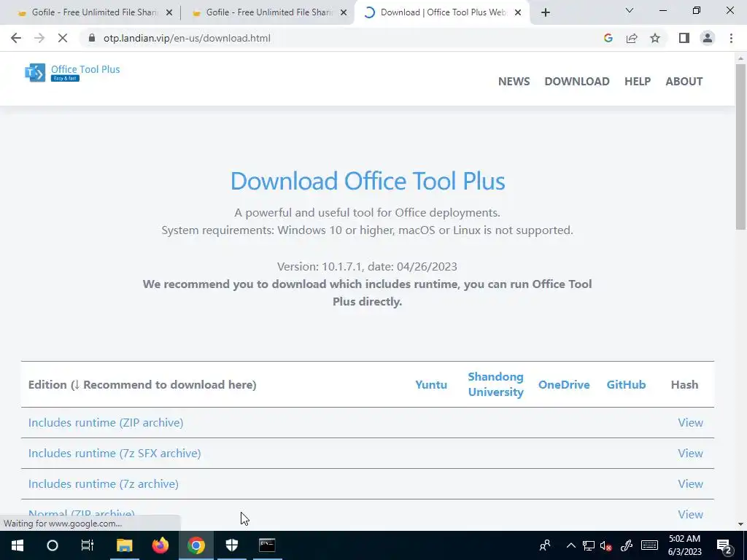
Task: View hash for the 7z archive row
Action: point(690,484)
